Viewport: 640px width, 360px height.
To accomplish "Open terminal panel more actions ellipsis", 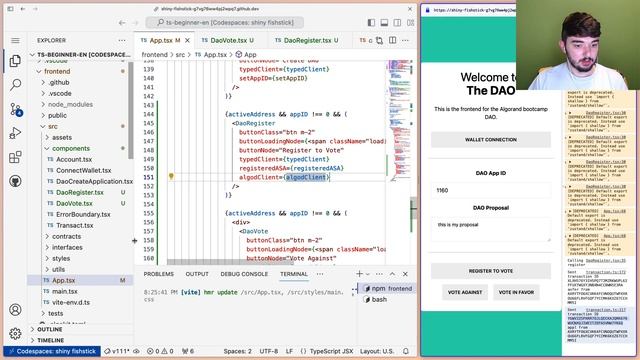I will (379, 274).
